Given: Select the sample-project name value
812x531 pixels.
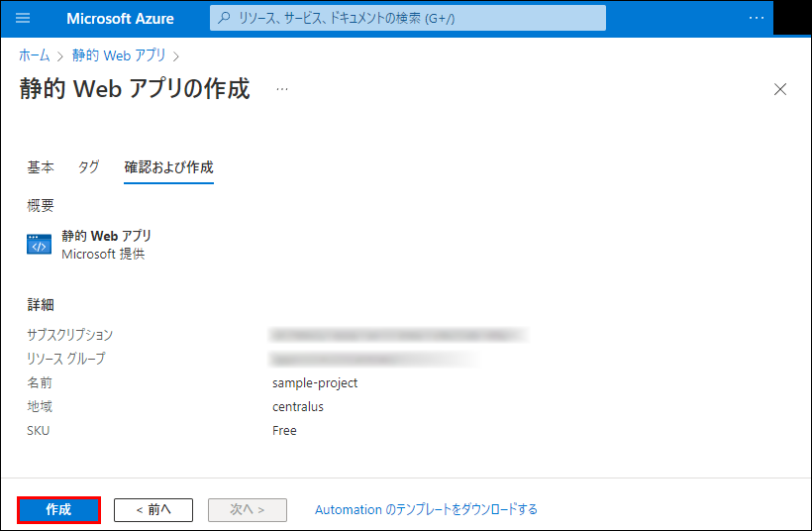Looking at the screenshot, I should coord(315,382).
